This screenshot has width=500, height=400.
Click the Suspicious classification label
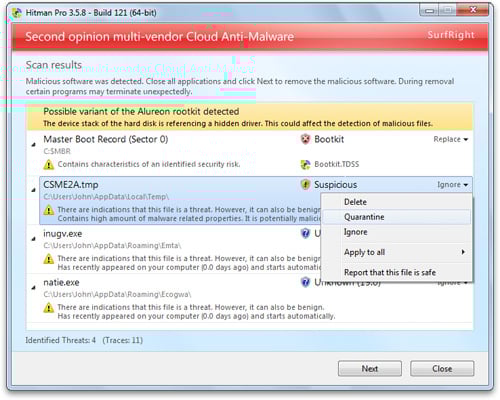[335, 184]
